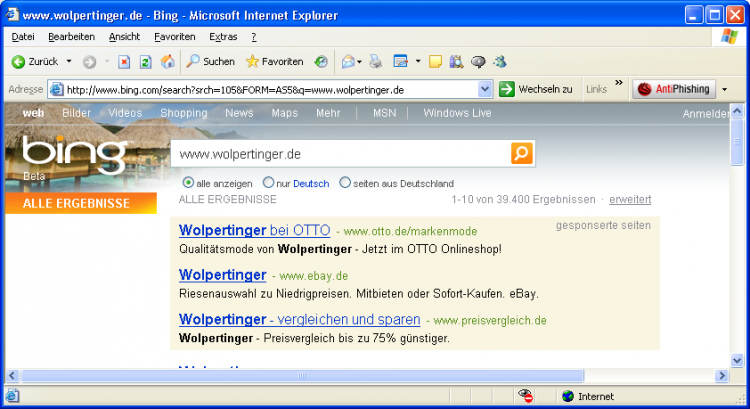Click the 'erweitert' advanced search link

click(x=630, y=199)
